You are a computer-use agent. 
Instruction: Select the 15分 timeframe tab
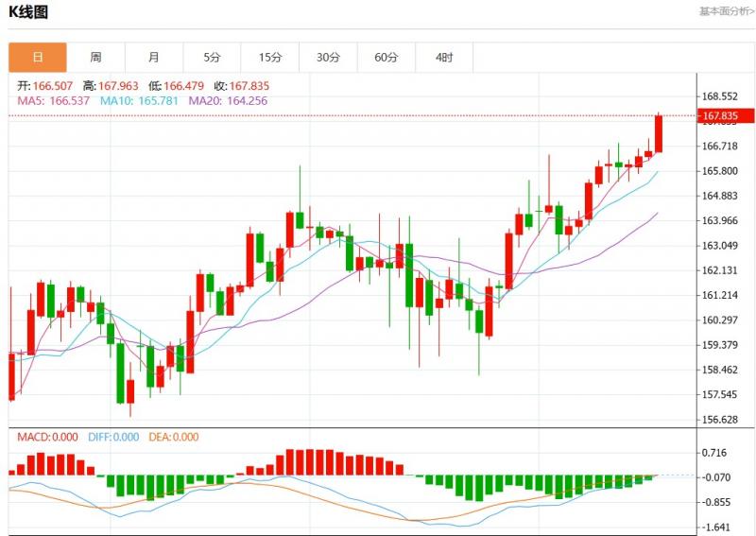click(x=270, y=58)
